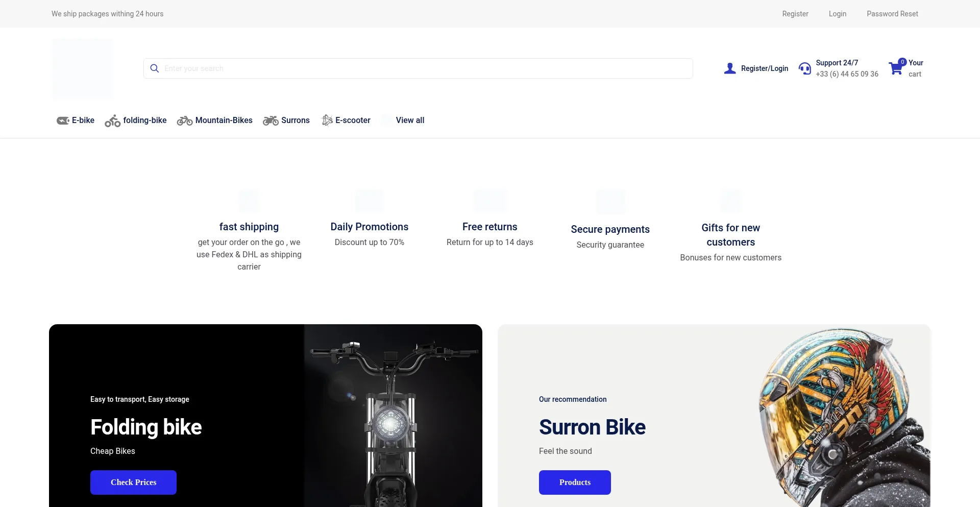Viewport: 980px width, 507px height.
Task: Click the Gifts for new customers heading
Action: click(731, 235)
